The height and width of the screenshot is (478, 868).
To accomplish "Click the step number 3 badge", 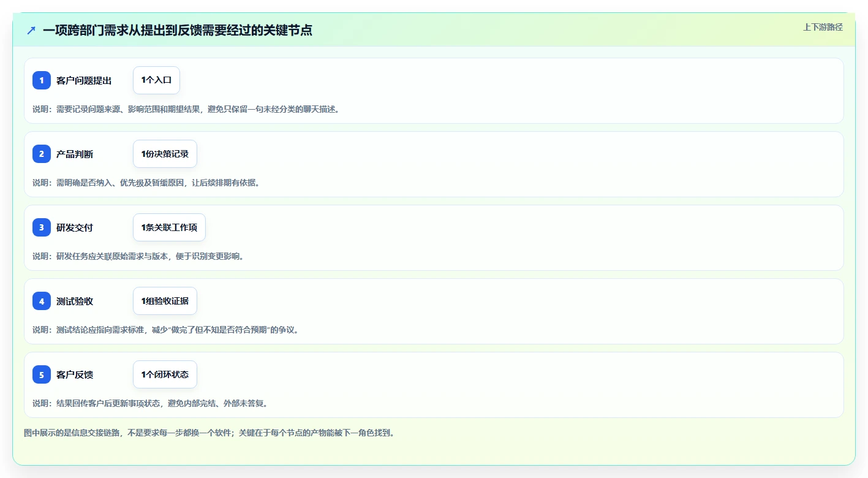I will pos(42,227).
